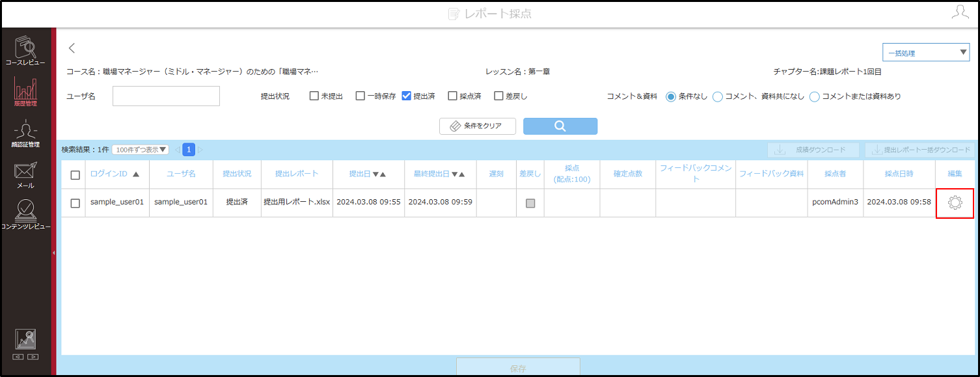Image resolution: width=980 pixels, height=377 pixels.
Task: Click the magnifier search button
Action: [560, 126]
